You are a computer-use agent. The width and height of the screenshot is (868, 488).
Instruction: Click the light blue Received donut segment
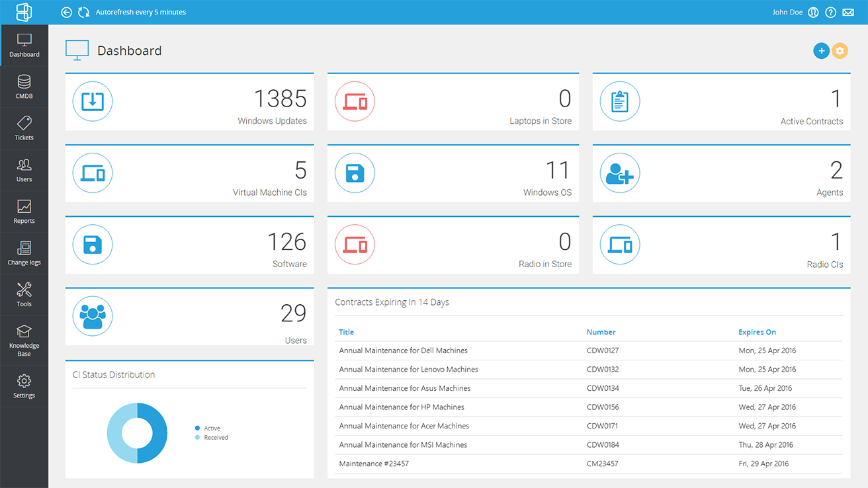[x=115, y=434]
